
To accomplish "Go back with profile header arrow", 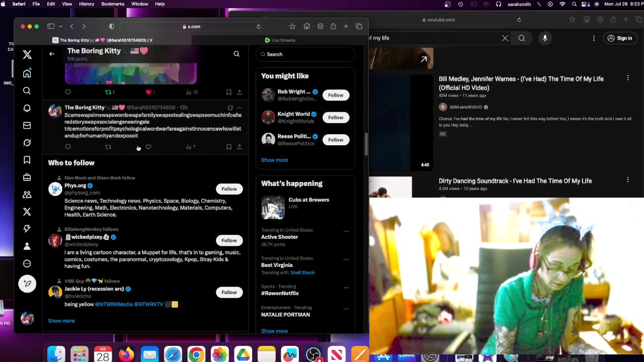I will [x=52, y=54].
